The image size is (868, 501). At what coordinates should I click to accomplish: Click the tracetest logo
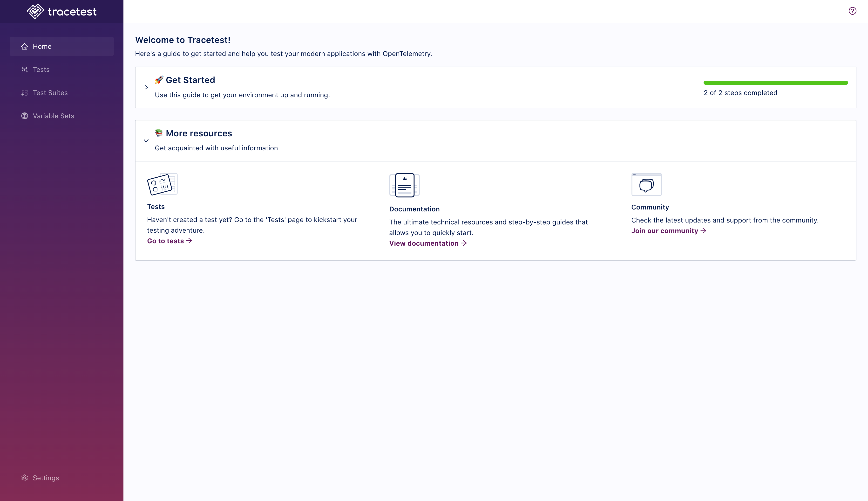click(x=61, y=11)
